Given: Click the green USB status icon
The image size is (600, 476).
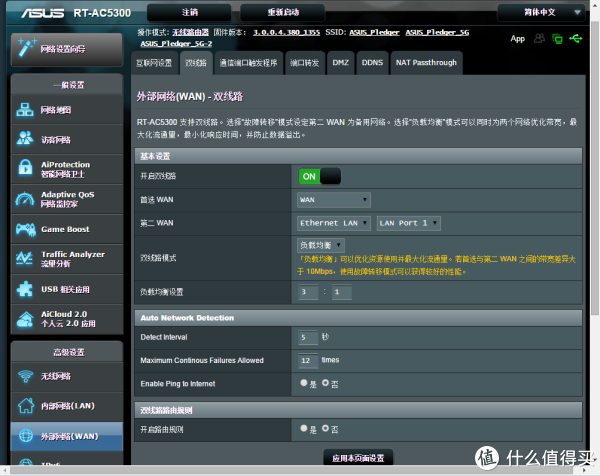Looking at the screenshot, I should pyautogui.click(x=576, y=38).
